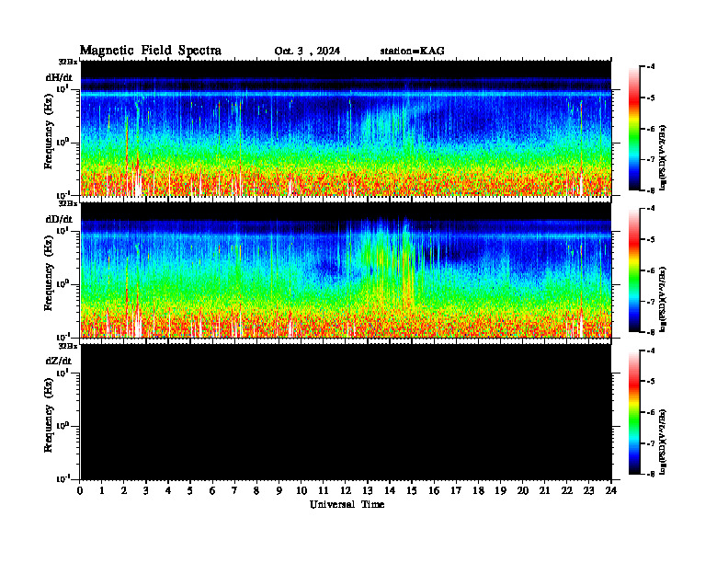Click hour "4" on the Universal Time axis

click(168, 490)
